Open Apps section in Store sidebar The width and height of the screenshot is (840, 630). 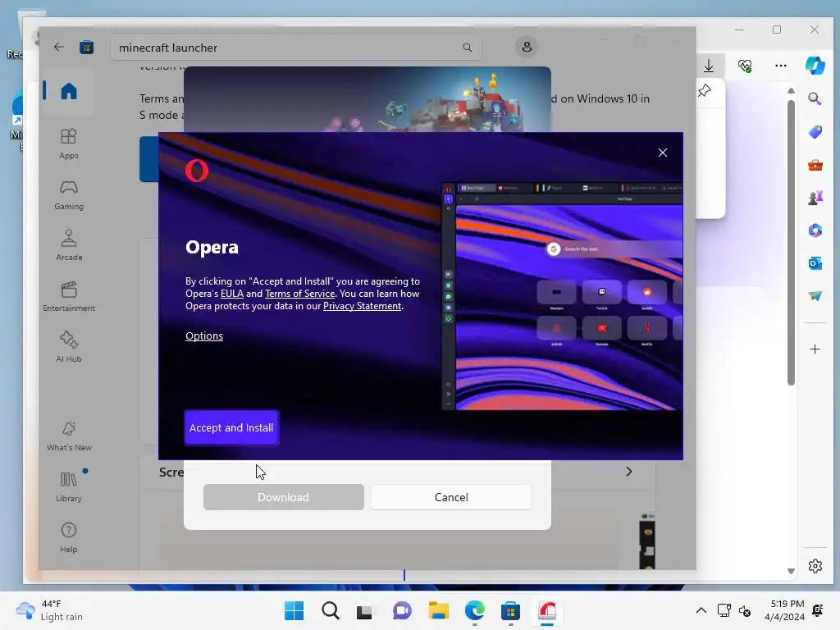pos(69,144)
